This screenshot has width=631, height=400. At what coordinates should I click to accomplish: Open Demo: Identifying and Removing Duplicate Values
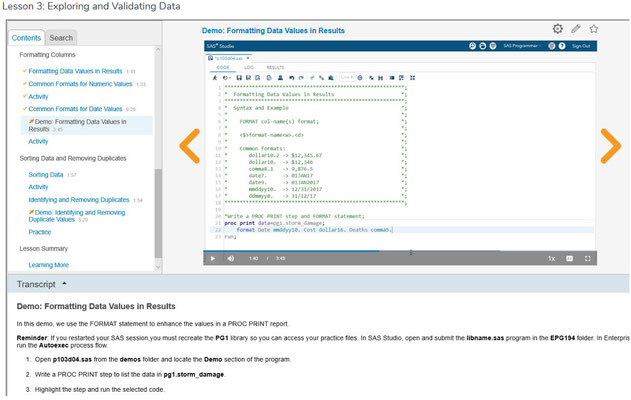(77, 216)
